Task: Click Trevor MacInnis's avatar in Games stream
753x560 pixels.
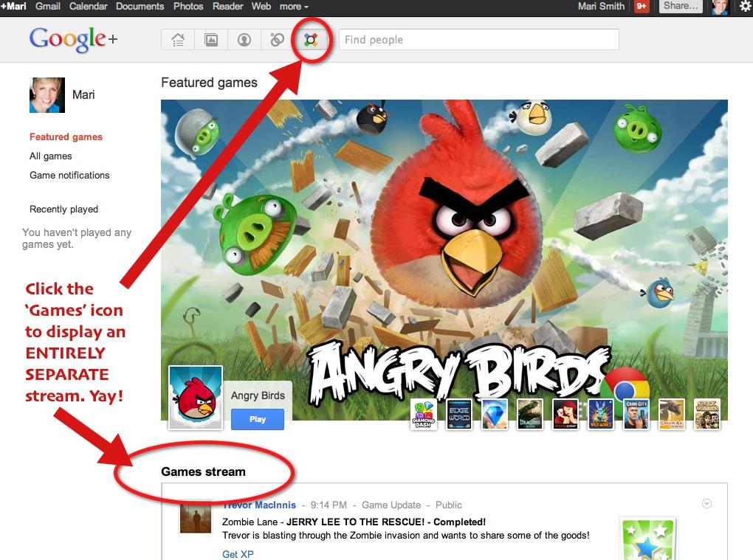Action: [x=196, y=516]
